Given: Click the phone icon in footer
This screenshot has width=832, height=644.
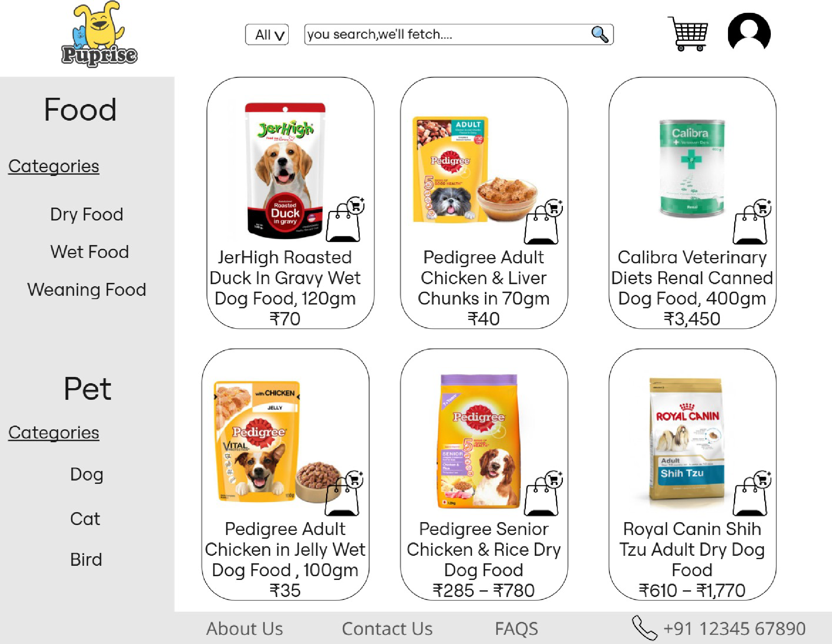Looking at the screenshot, I should point(644,628).
